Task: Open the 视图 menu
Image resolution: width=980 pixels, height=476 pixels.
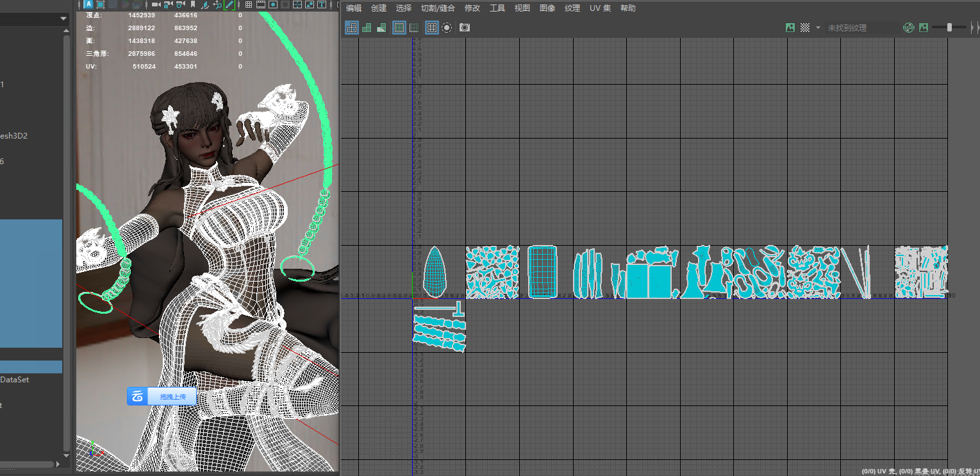Action: tap(522, 8)
